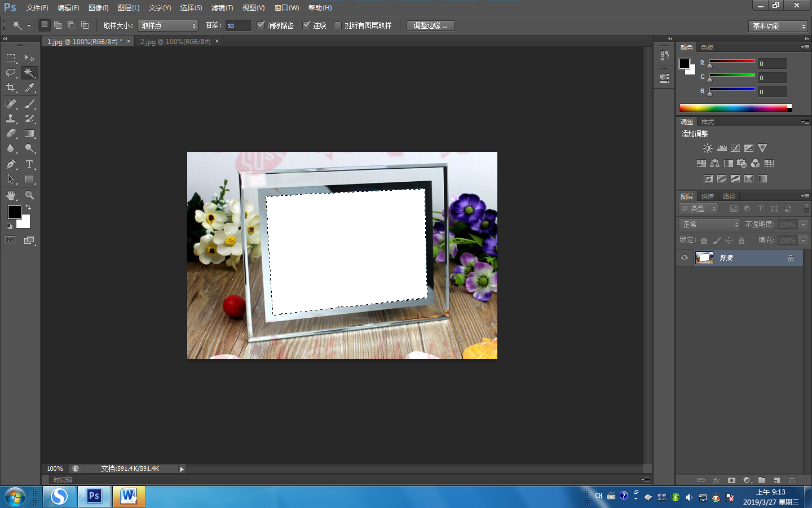
Task: Open layer filter 类型 dropdown
Action: (x=698, y=208)
